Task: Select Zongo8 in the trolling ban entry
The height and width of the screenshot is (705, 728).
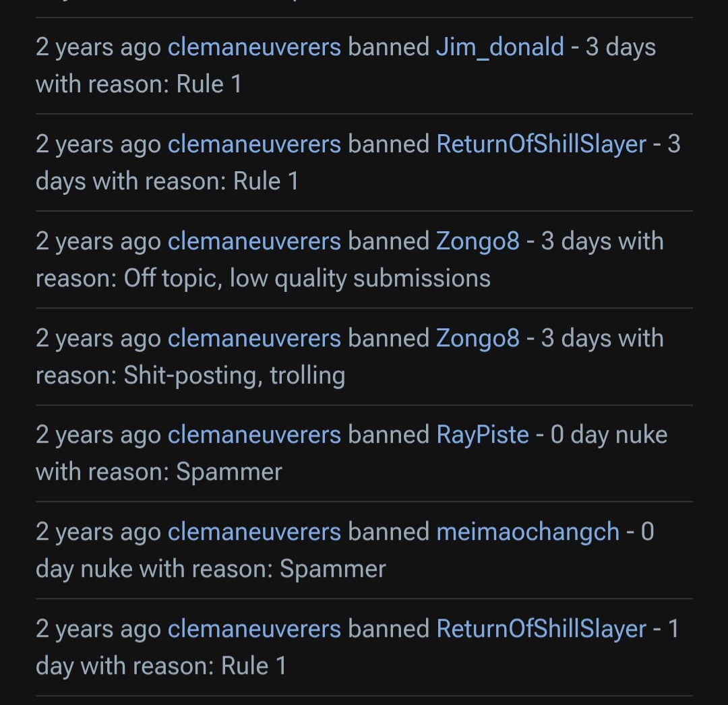Action: pyautogui.click(x=478, y=338)
